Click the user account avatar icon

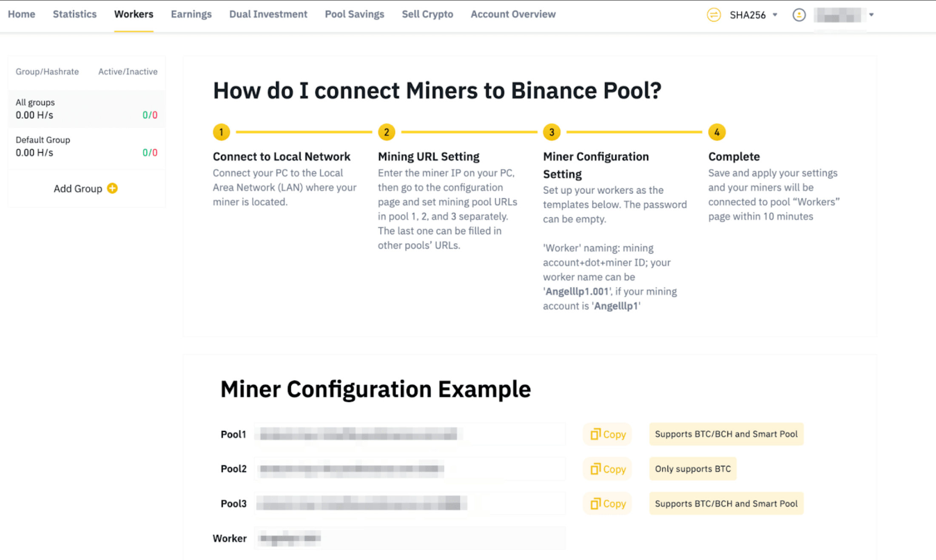pos(799,15)
